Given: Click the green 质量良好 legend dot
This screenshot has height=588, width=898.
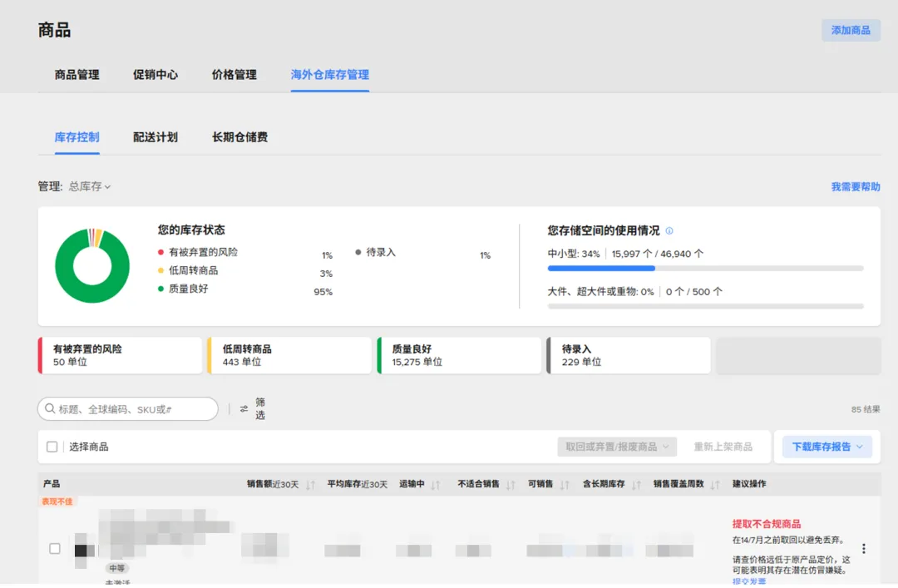Looking at the screenshot, I should [161, 289].
